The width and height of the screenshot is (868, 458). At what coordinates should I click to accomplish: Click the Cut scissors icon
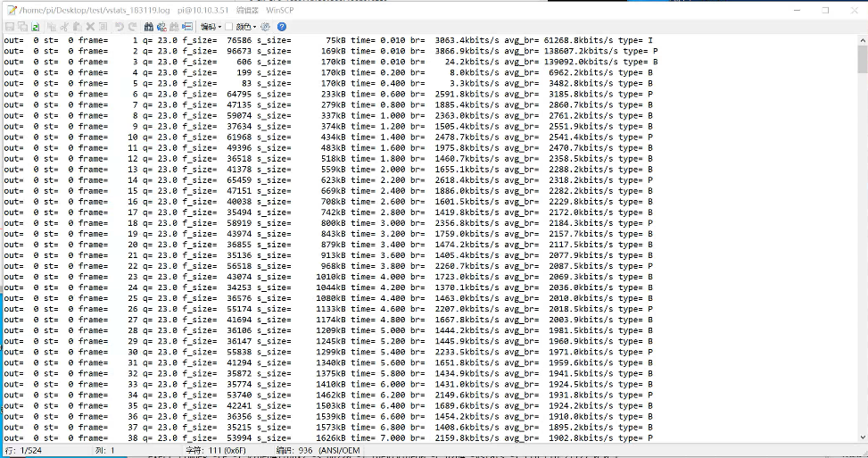[65, 27]
